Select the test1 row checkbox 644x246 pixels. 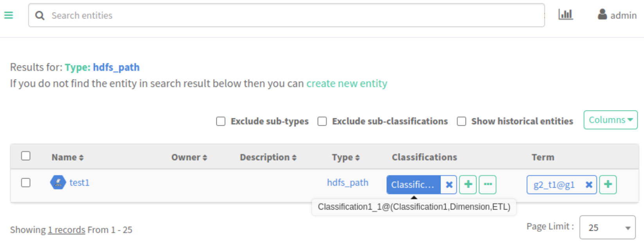click(26, 183)
